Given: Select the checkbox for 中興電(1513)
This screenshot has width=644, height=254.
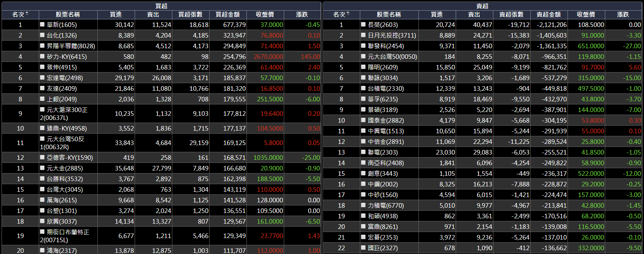Looking at the screenshot, I should click(364, 131).
